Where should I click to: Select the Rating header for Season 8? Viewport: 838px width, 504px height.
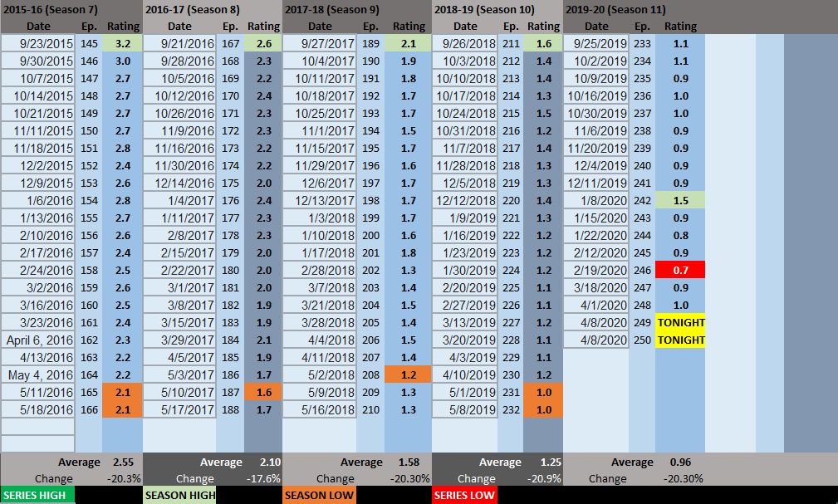pos(263,26)
